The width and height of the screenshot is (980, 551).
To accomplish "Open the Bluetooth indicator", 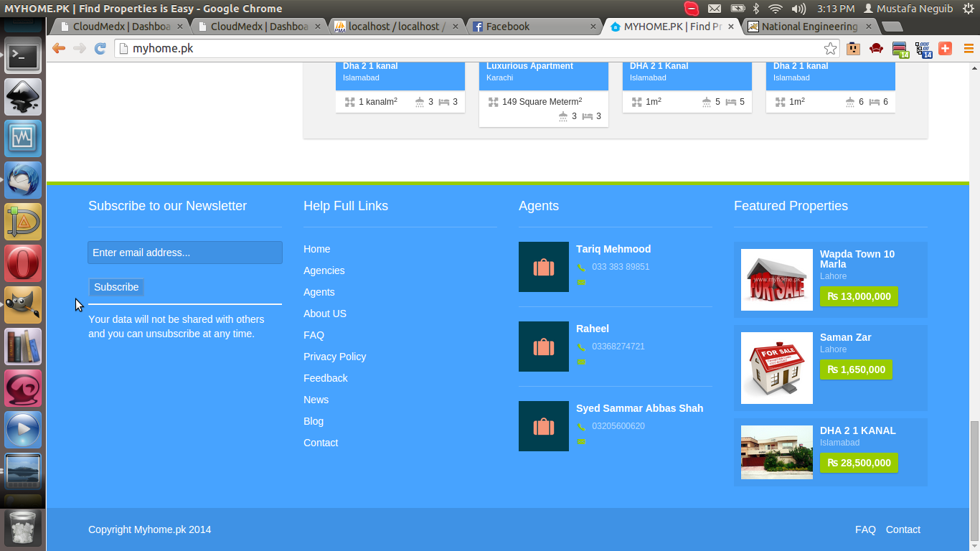I will (755, 9).
